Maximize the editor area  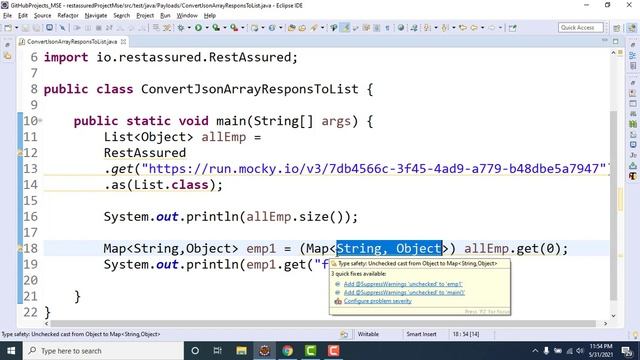pos(616,41)
